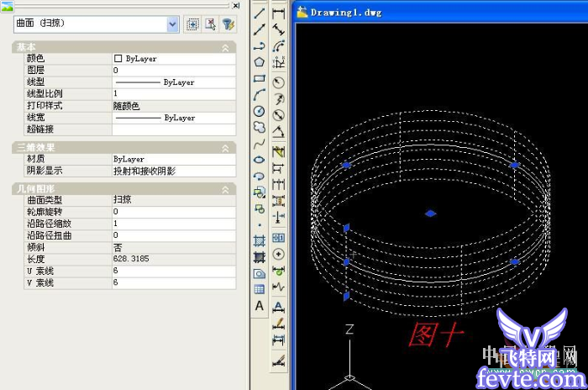
Task: Select the Revision Cloud tool
Action: pyautogui.click(x=260, y=127)
